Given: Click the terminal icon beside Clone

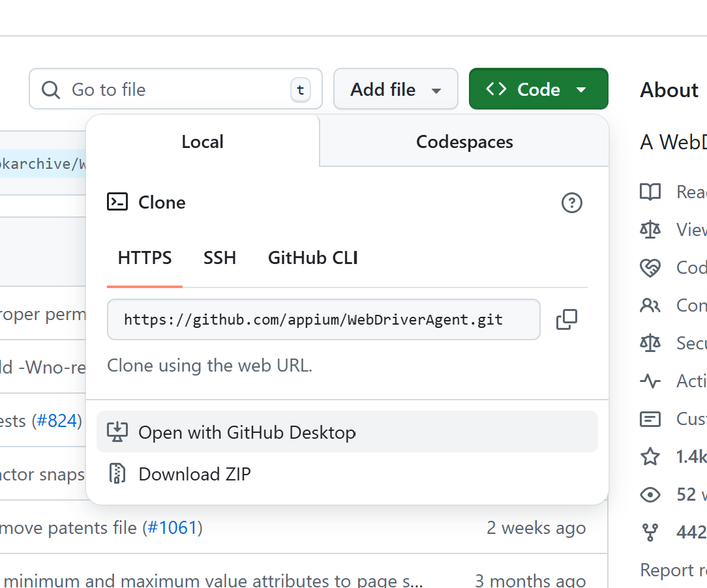Looking at the screenshot, I should click(x=117, y=202).
